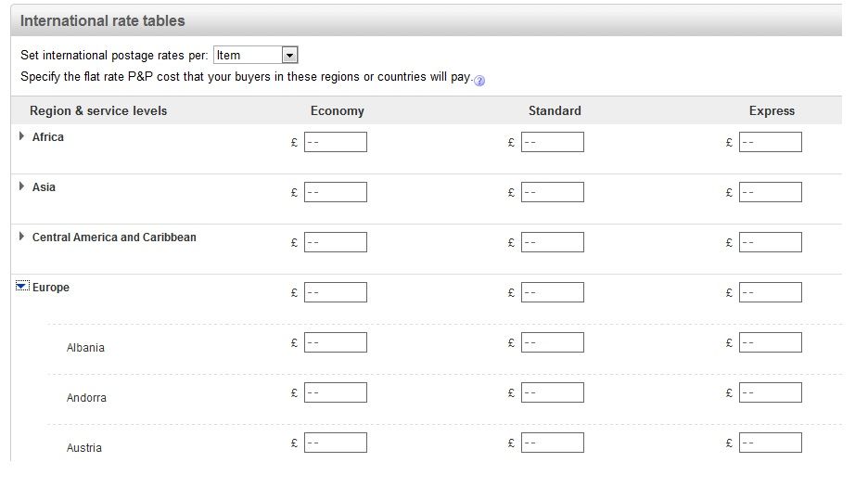The width and height of the screenshot is (868, 488).
Task: Expand the Asia region
Action: (22, 186)
